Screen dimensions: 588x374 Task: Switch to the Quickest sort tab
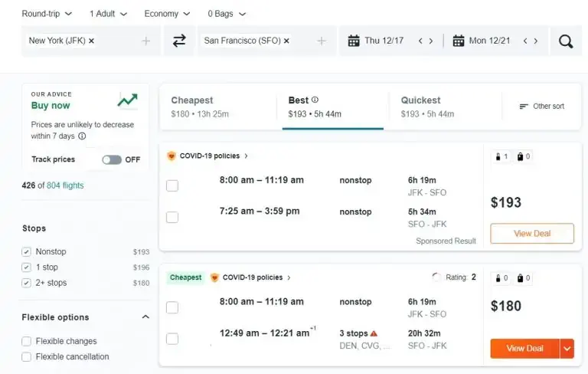coord(446,107)
